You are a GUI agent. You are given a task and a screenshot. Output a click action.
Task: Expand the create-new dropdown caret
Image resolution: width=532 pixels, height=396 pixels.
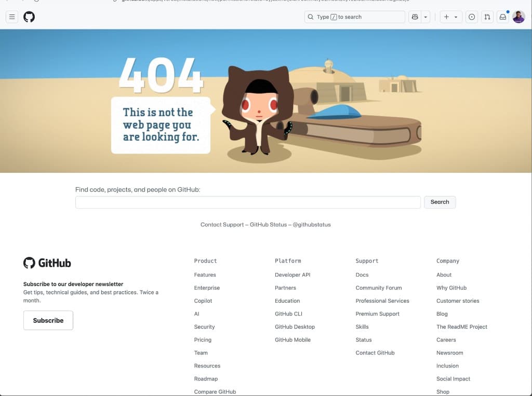coord(456,17)
